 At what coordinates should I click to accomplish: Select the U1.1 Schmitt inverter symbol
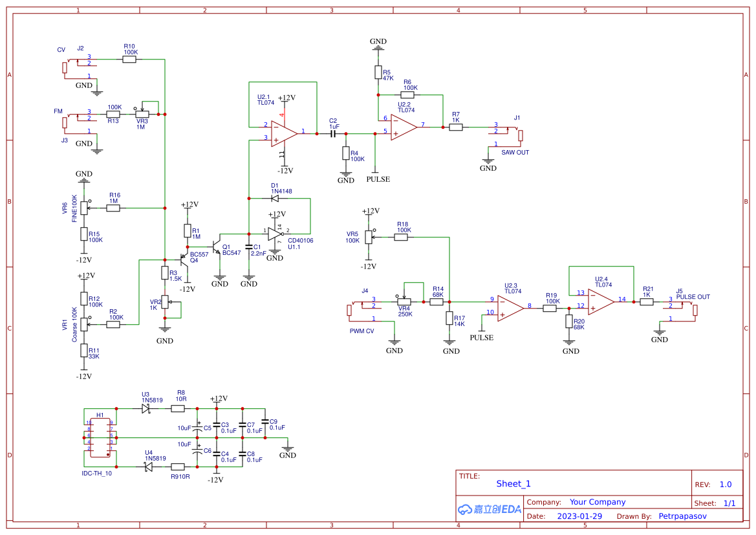(275, 234)
